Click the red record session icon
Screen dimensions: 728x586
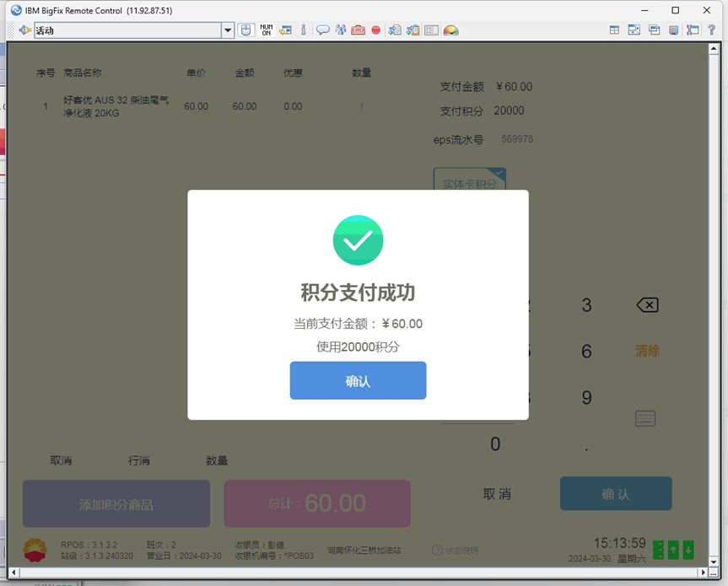pos(376,30)
